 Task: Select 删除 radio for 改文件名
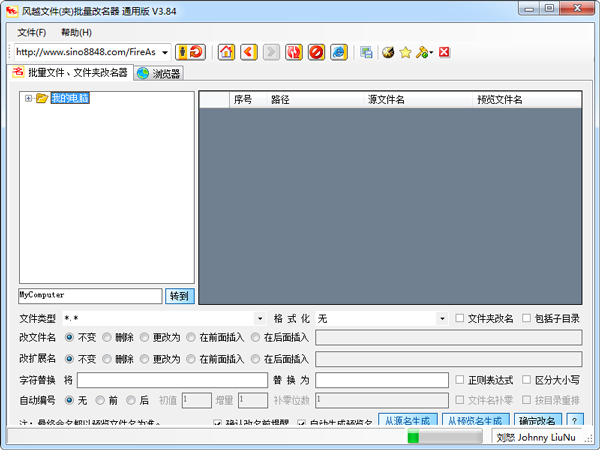[107, 337]
